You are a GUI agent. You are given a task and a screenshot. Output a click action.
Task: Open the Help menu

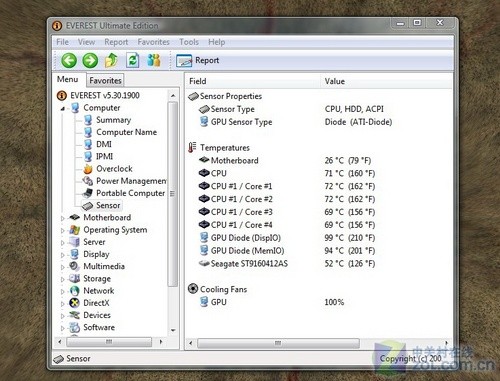pos(217,42)
